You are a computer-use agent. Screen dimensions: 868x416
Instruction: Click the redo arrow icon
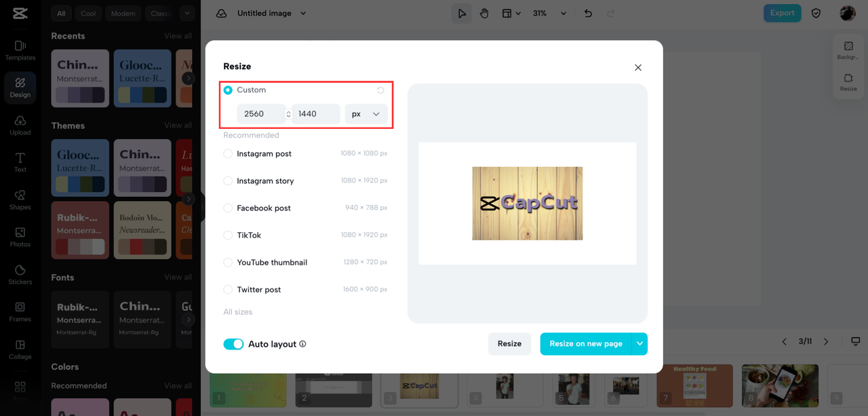pyautogui.click(x=610, y=13)
